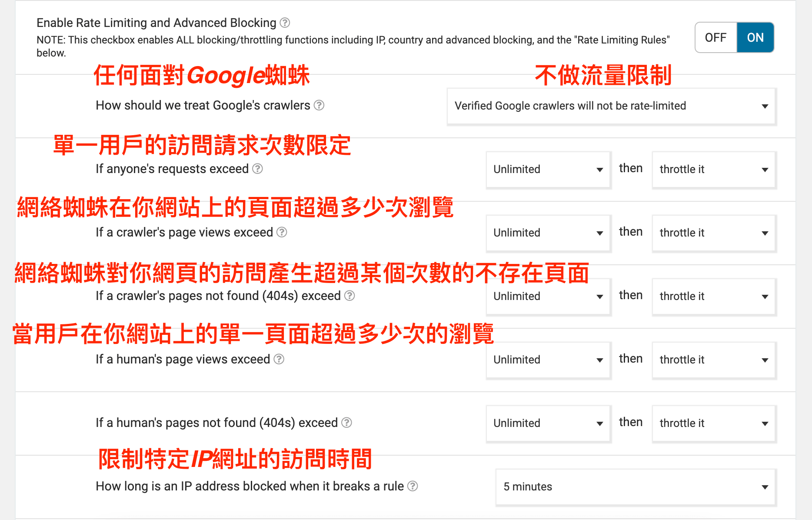
Task: Expand crawler's page views Unlimited dropdown
Action: 548,233
